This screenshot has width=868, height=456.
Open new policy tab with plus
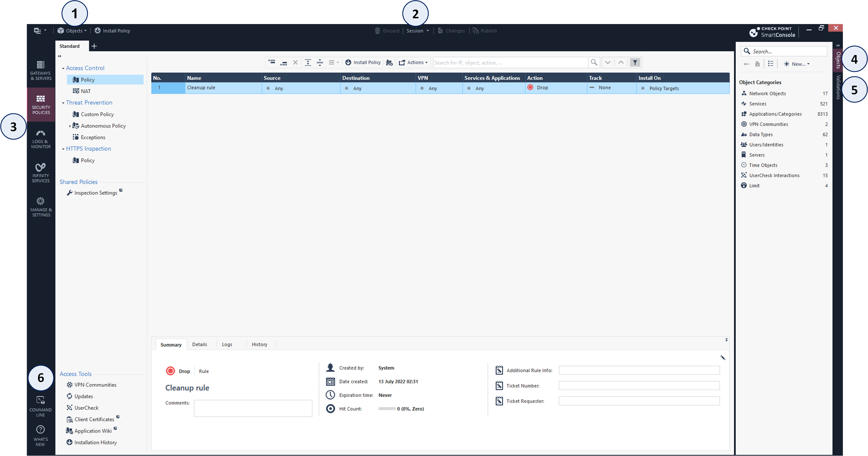click(x=94, y=46)
